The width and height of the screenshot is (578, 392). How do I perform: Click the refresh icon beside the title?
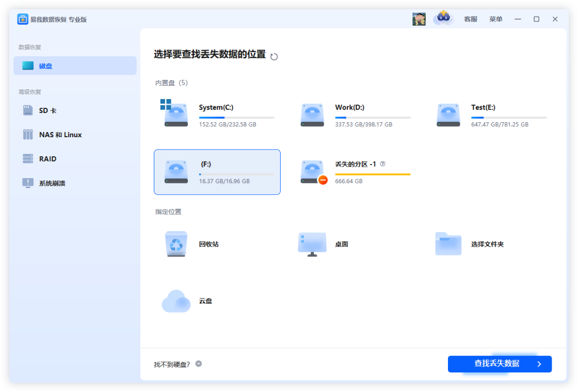(274, 57)
